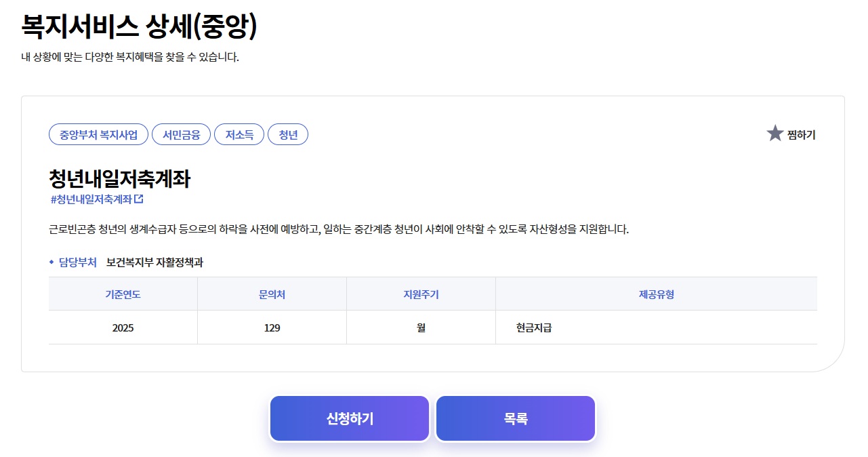This screenshot has height=457, width=868.
Task: Click the 찜하기 star icon to bookmark
Action: 774,133
